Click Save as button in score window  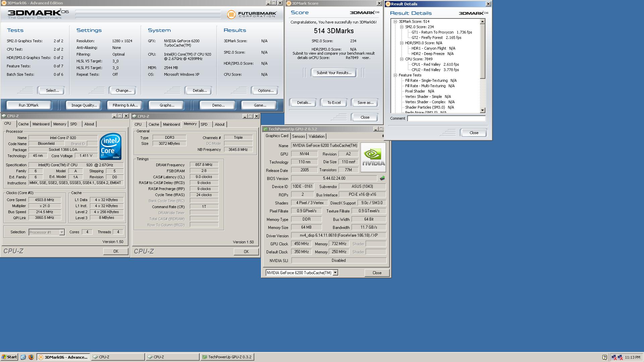tap(365, 103)
